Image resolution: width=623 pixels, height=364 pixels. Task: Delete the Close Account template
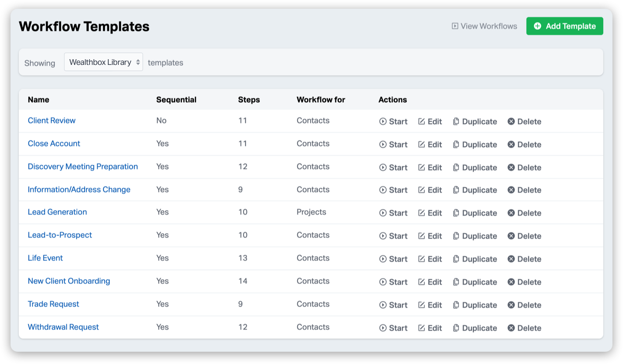pyautogui.click(x=524, y=144)
